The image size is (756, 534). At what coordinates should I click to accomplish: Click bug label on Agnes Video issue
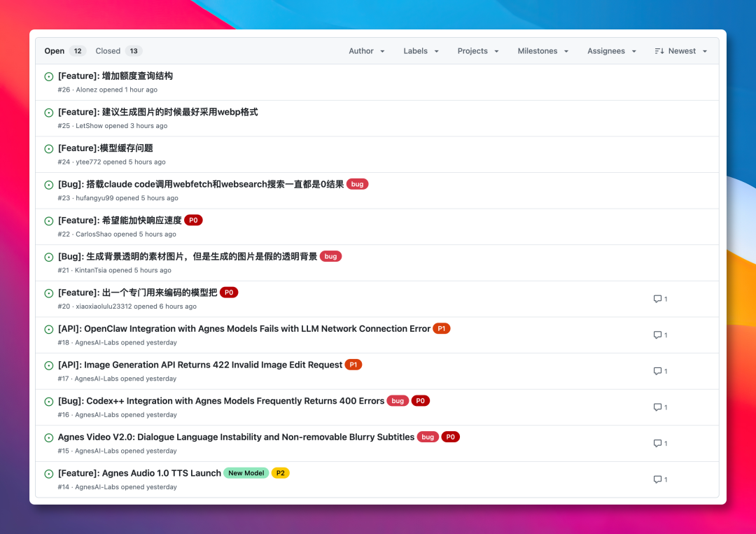pos(428,437)
